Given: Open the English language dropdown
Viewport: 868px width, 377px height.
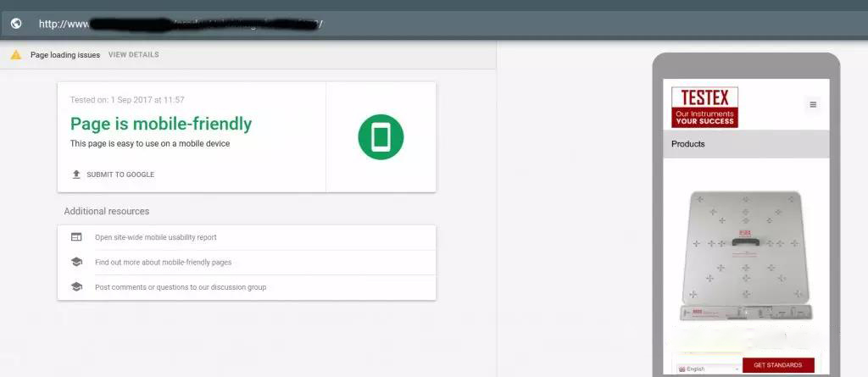Looking at the screenshot, I should (x=709, y=369).
